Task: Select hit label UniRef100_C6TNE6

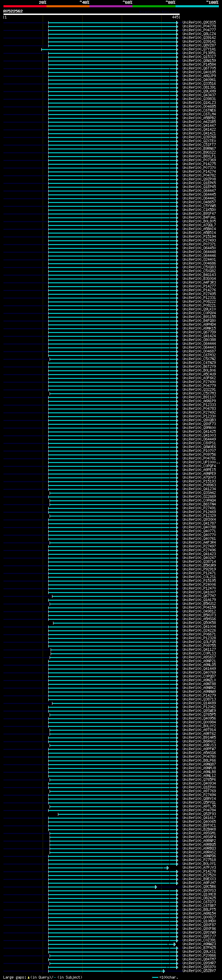Action: click(199, 110)
